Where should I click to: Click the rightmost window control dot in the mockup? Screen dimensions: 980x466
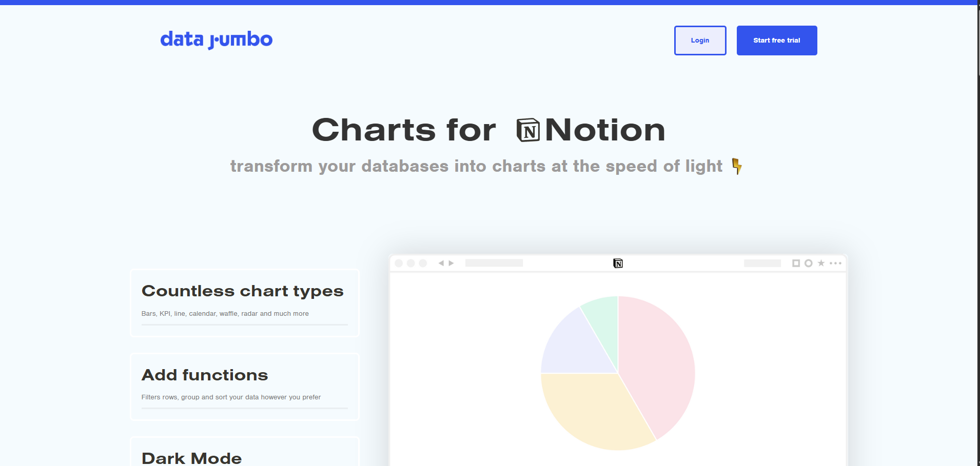pyautogui.click(x=423, y=262)
